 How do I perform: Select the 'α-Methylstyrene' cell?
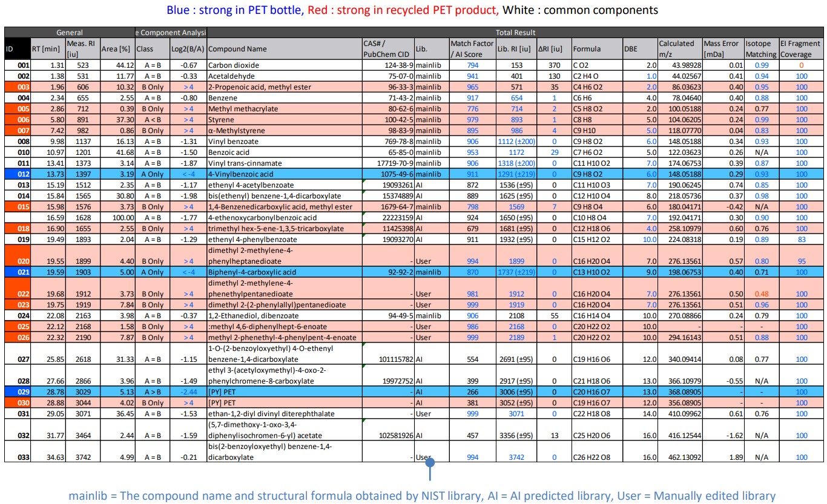[284, 130]
